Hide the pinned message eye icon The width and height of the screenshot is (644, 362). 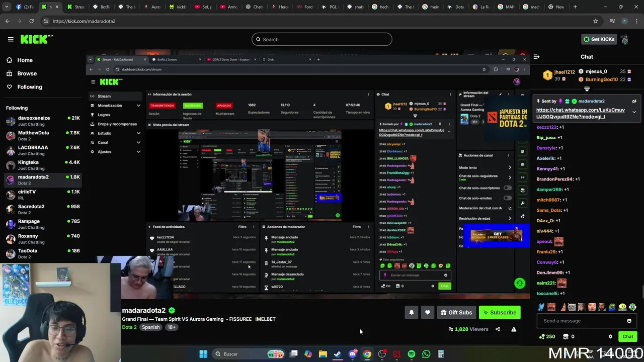[634, 101]
